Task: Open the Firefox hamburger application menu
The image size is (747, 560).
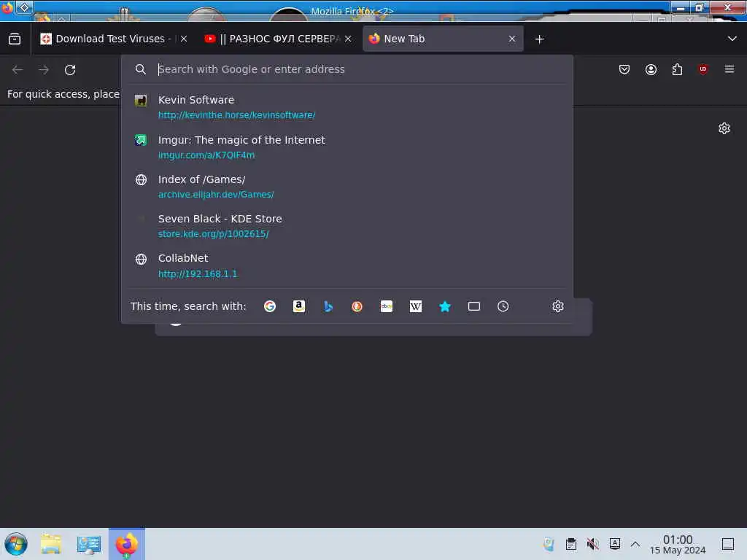Action: click(x=729, y=69)
